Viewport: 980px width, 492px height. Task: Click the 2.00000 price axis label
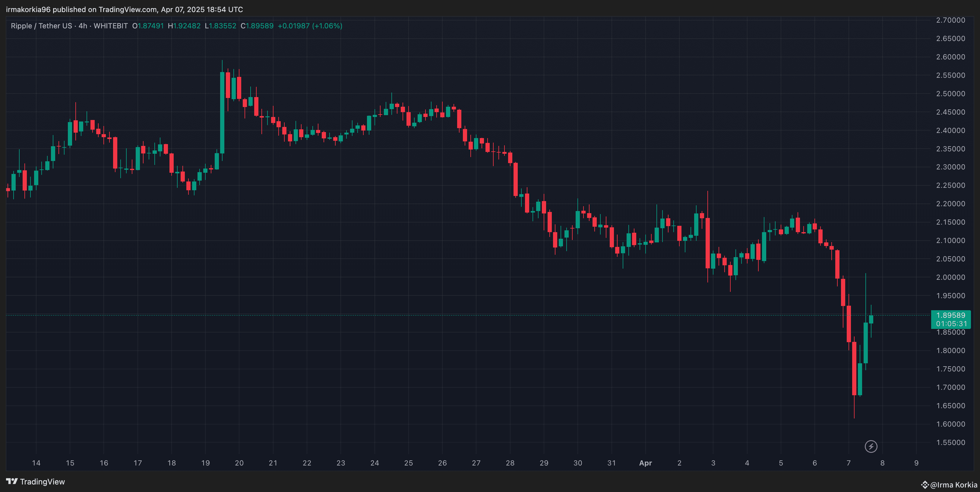click(x=950, y=277)
